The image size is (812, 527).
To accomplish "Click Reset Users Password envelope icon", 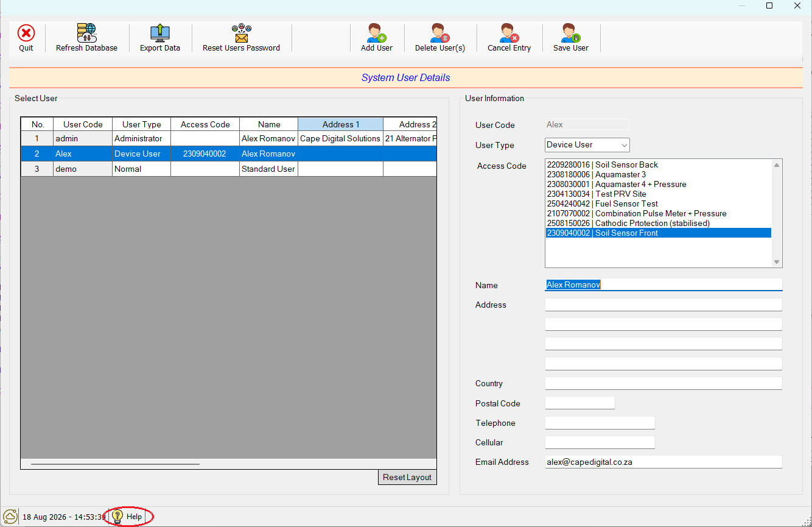I will coord(242,33).
